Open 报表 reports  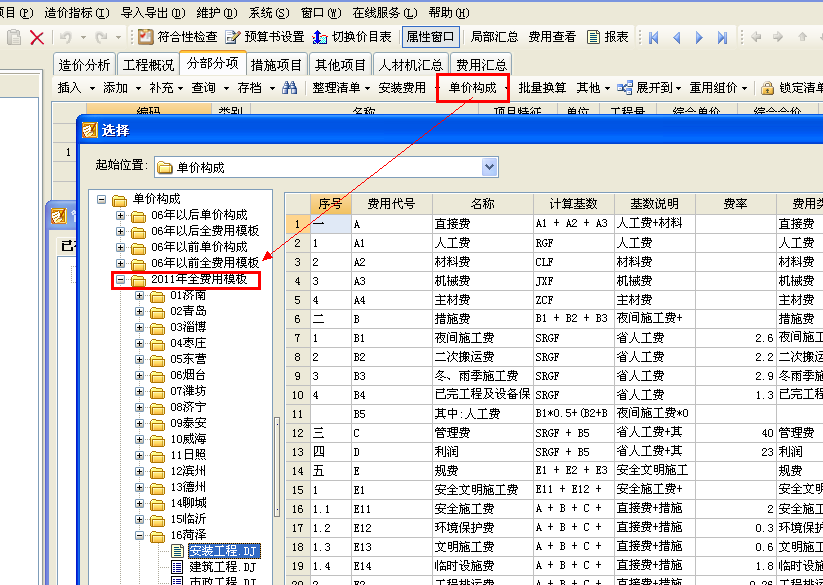(608, 37)
